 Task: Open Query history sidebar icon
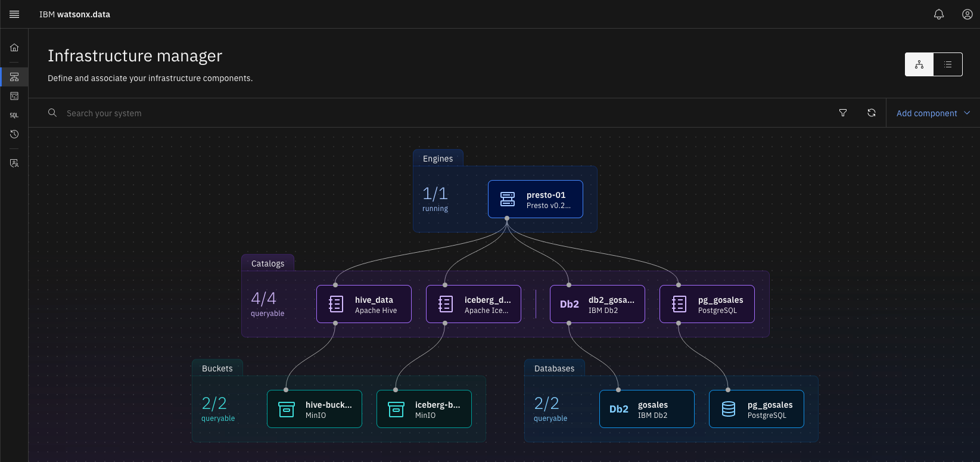click(x=14, y=134)
